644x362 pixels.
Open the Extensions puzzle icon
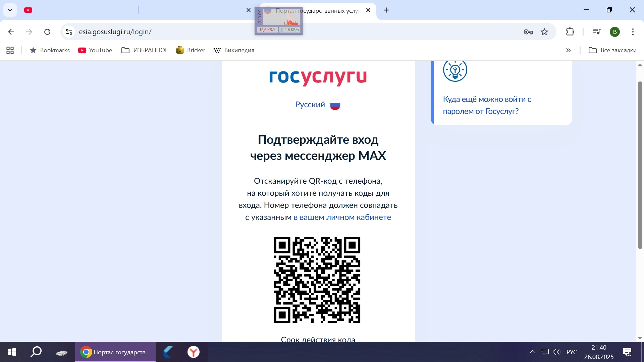pos(570,32)
